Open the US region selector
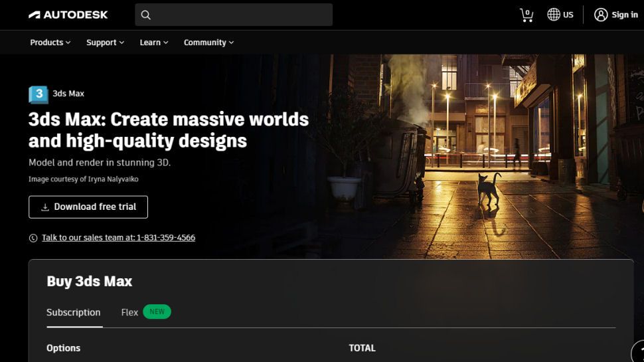 tap(560, 15)
